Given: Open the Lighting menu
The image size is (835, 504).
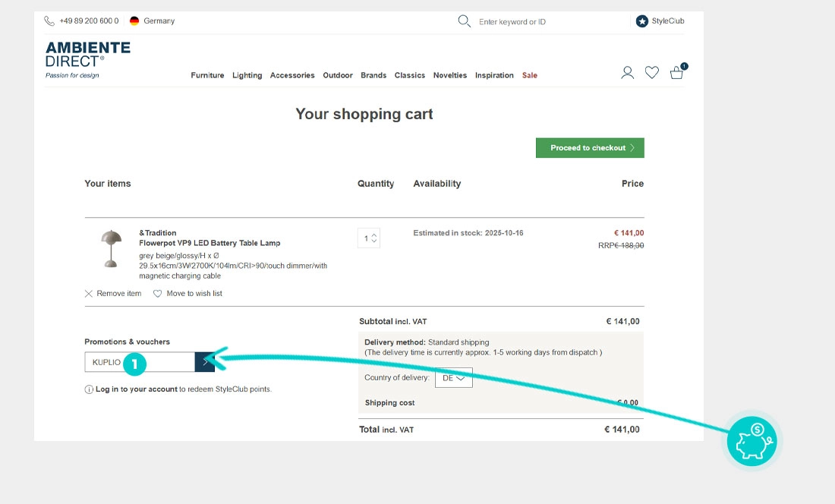Looking at the screenshot, I should coord(247,75).
